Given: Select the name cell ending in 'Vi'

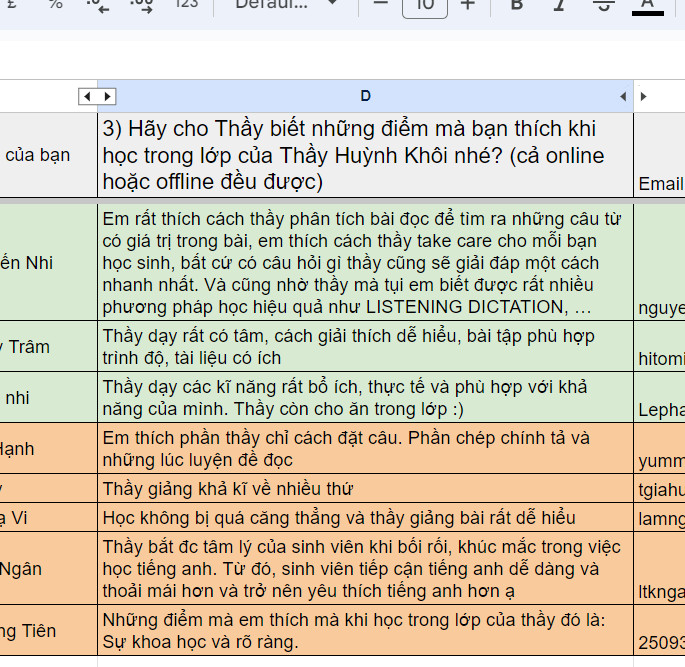Looking at the screenshot, I should (48, 518).
